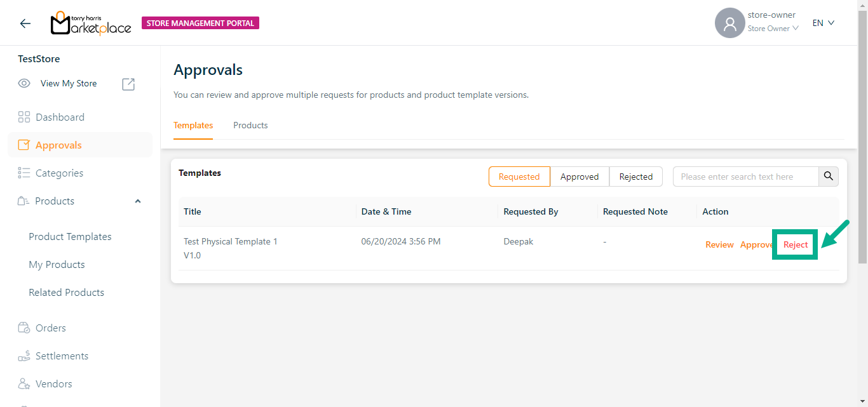
Task: Switch to the Products tab
Action: click(250, 125)
